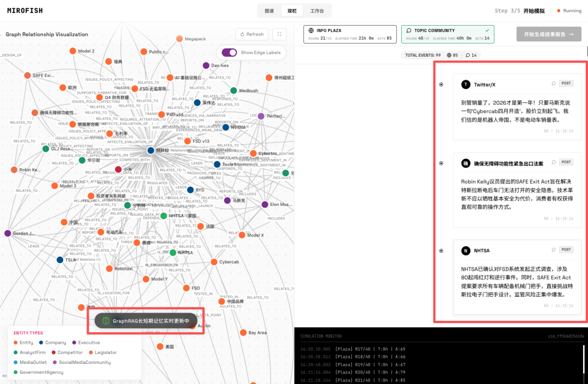The image size is (588, 384).
Task: Toggle Show Edge Labels switch
Action: 229,52
